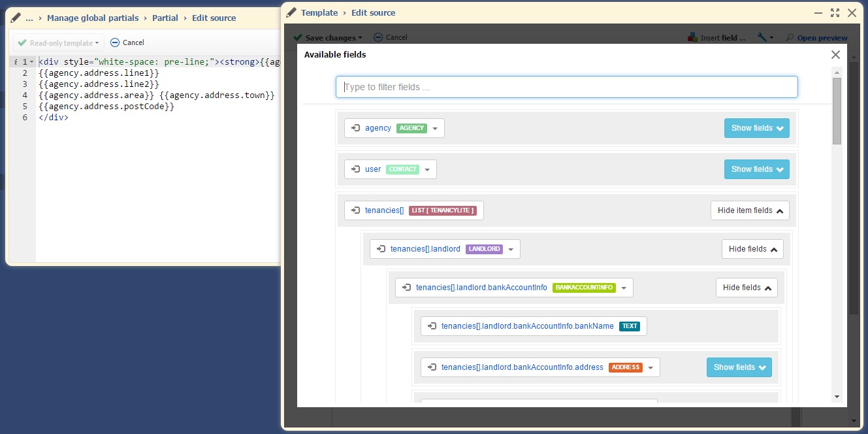Close the Available fields dialog
The width and height of the screenshot is (868, 434).
835,55
